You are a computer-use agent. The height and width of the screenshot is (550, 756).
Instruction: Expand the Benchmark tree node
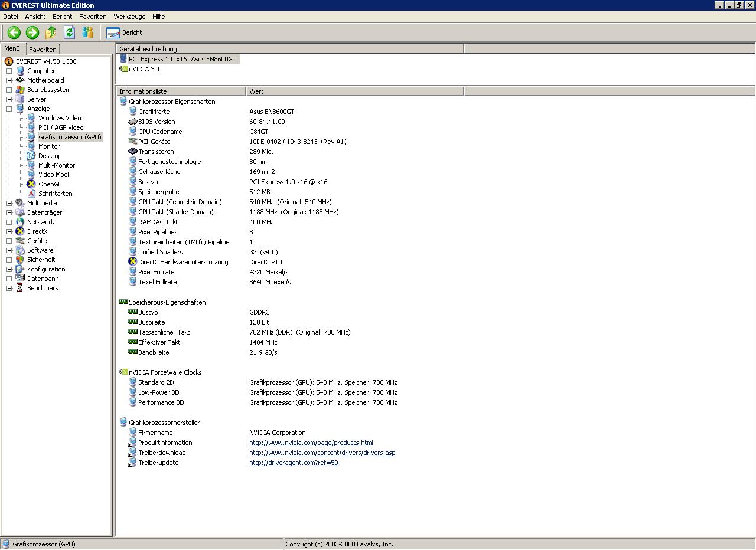pos(9,288)
